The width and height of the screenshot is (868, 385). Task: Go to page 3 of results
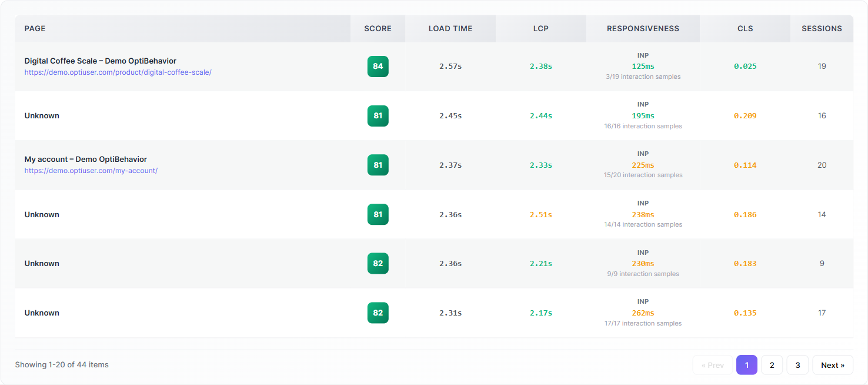pos(797,365)
